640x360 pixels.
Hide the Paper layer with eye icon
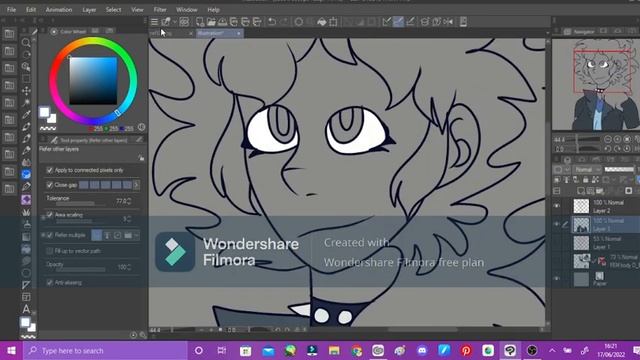[x=557, y=279]
